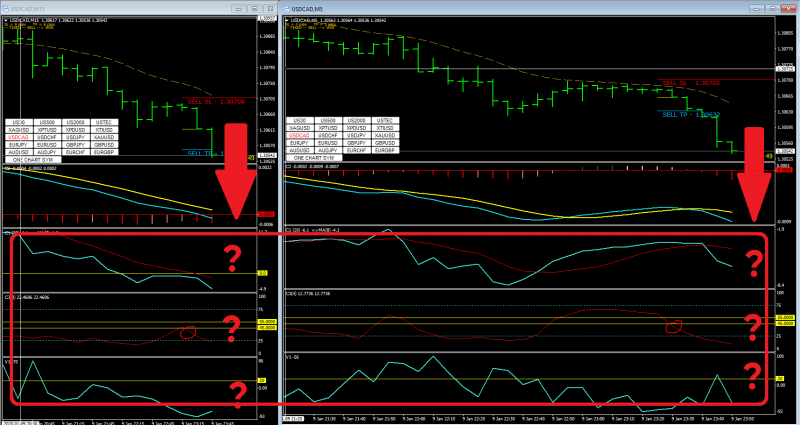Select US30 button in M15 chart
The image size is (800, 425).
(19, 122)
